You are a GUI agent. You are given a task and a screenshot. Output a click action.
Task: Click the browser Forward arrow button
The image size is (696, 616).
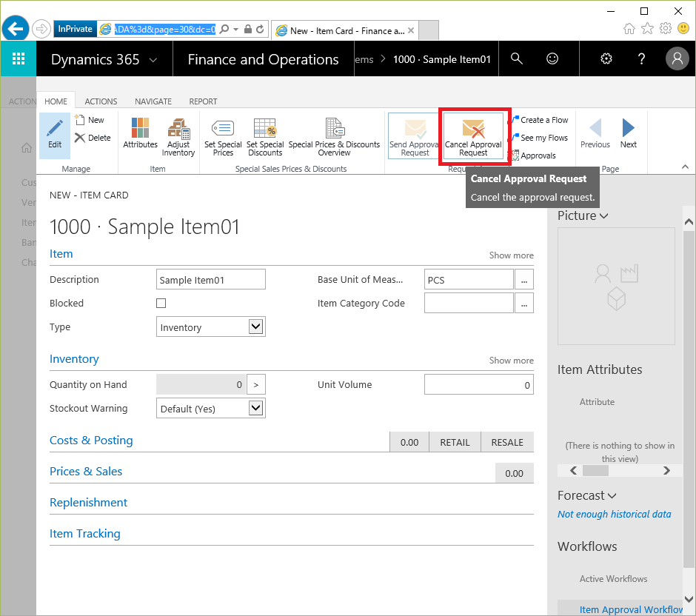(x=41, y=30)
